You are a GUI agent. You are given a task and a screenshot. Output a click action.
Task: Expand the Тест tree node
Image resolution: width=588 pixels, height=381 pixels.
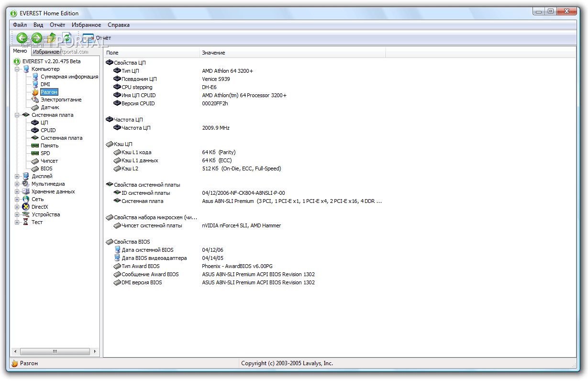click(x=17, y=222)
